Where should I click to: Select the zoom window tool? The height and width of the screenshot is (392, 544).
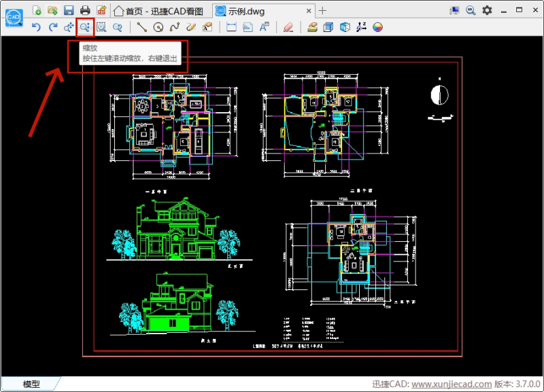[x=101, y=27]
